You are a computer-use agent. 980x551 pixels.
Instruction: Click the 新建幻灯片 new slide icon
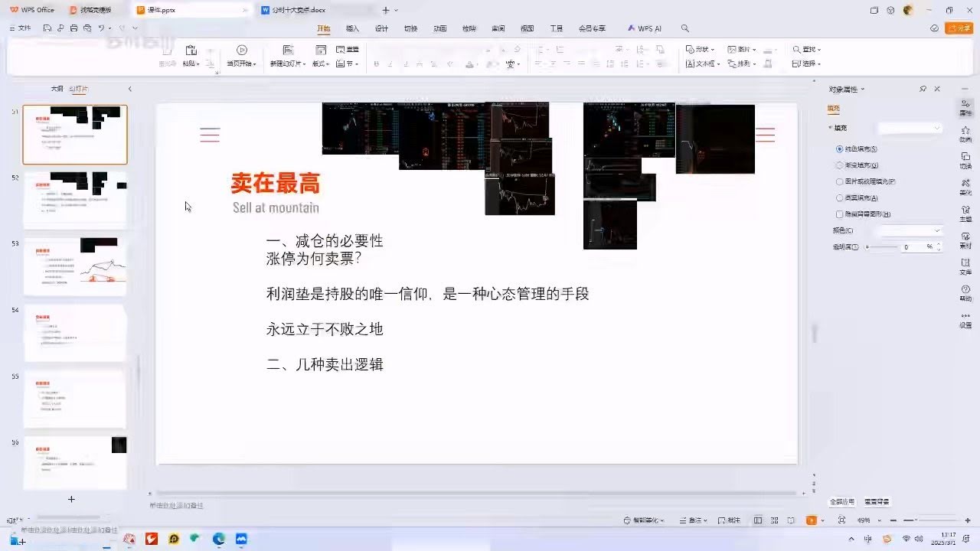tap(288, 51)
